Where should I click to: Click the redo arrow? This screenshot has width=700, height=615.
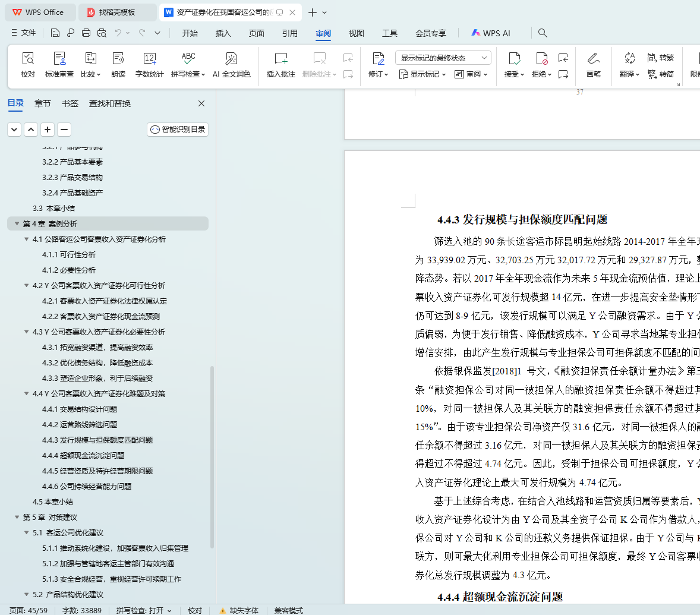[x=142, y=33]
